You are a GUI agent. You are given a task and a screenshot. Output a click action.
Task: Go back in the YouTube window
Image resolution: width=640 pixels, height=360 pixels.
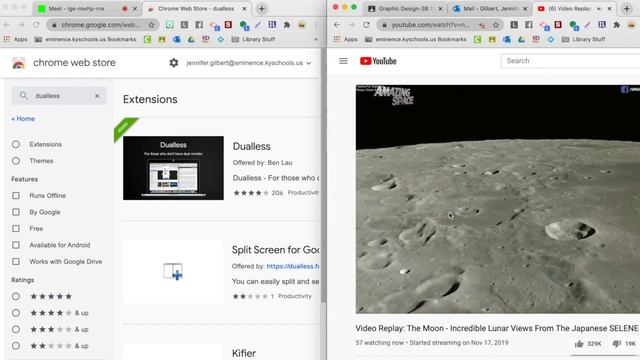337,25
